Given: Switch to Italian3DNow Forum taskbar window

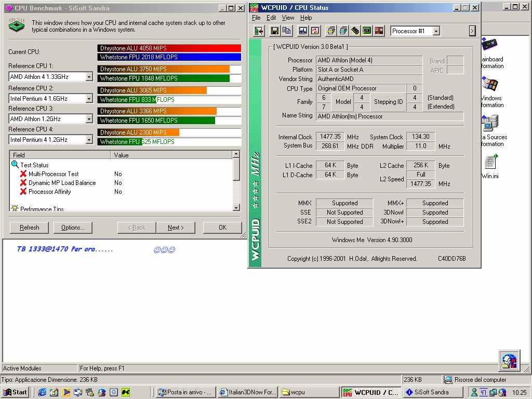Looking at the screenshot, I should coord(248,392).
